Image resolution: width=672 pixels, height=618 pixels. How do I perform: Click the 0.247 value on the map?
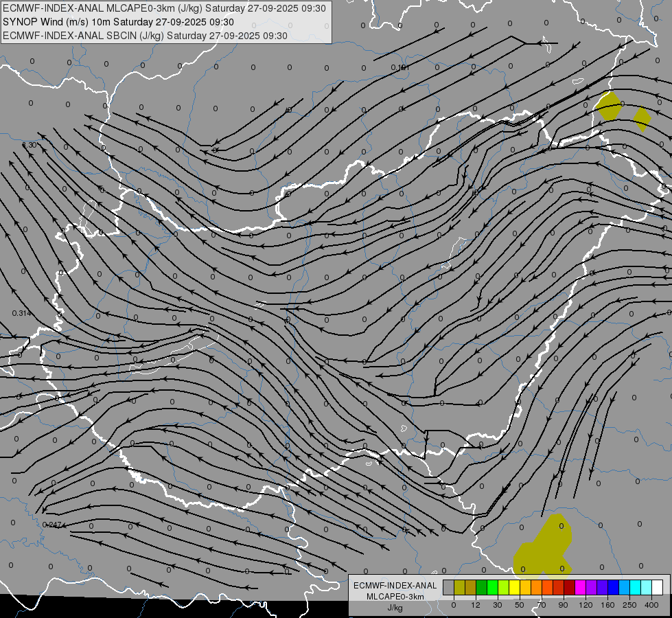click(x=52, y=525)
